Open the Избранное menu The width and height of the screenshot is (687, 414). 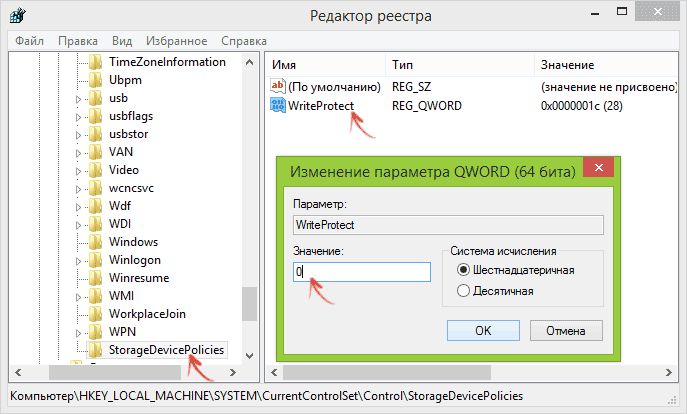[177, 41]
